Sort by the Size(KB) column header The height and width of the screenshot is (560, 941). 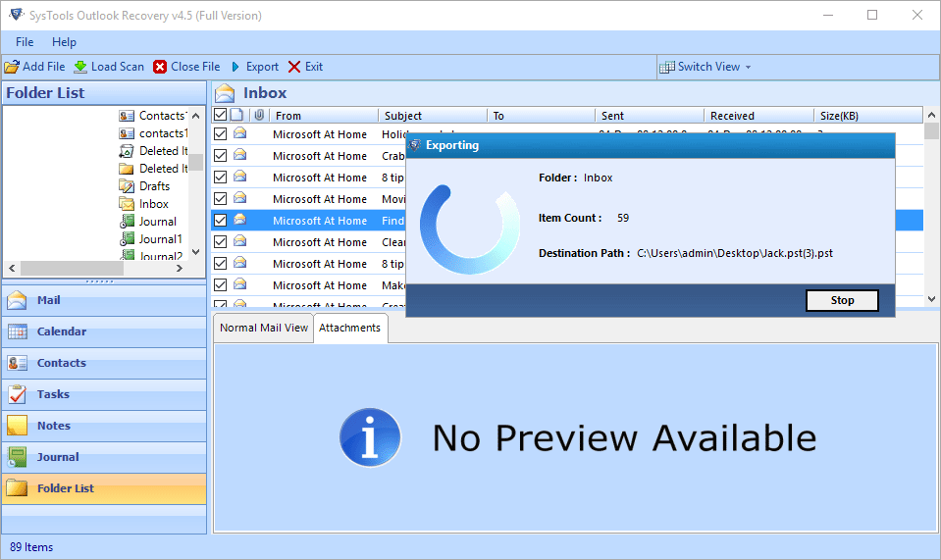pos(867,115)
